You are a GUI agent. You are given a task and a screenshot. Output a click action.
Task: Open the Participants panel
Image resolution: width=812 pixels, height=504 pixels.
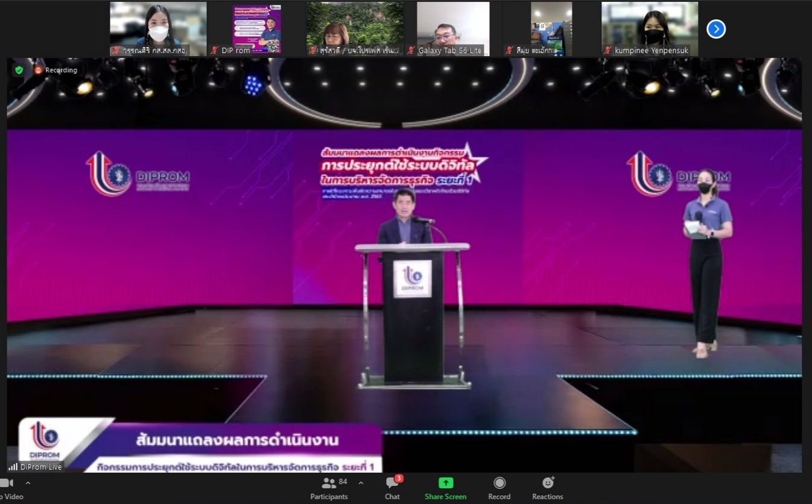(329, 488)
